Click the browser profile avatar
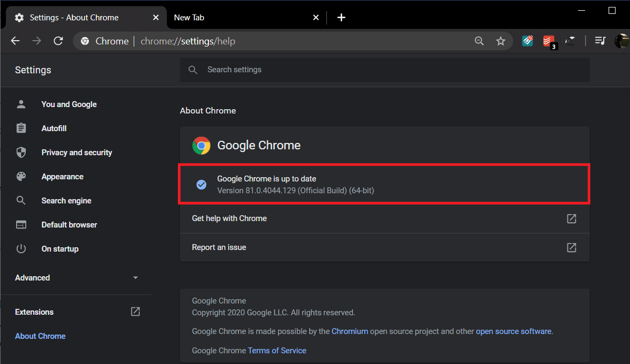 point(622,41)
